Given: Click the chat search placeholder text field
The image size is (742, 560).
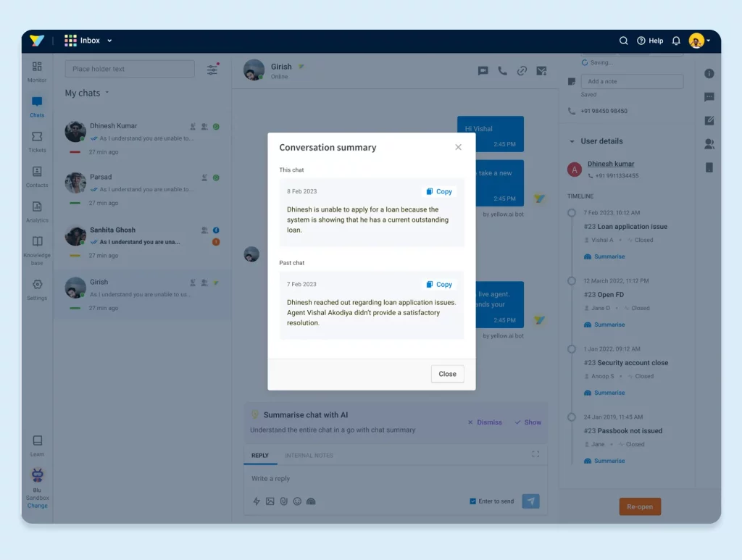Looking at the screenshot, I should [x=130, y=69].
